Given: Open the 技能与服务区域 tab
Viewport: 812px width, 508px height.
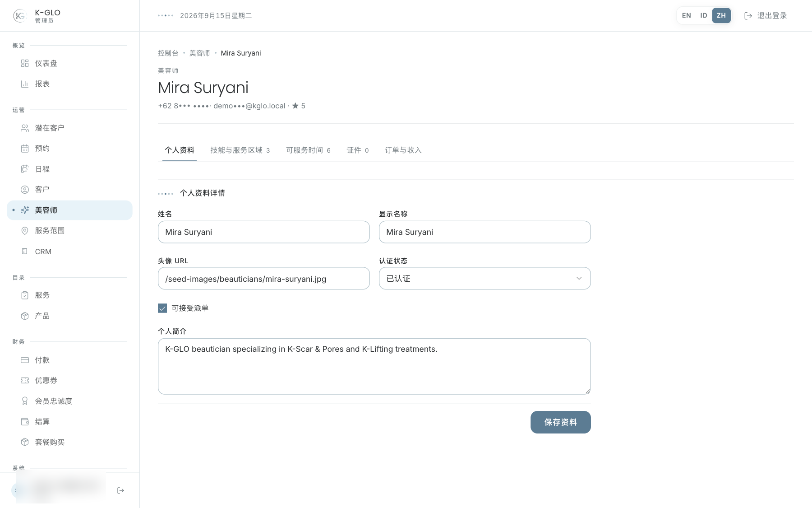Looking at the screenshot, I should pos(240,150).
